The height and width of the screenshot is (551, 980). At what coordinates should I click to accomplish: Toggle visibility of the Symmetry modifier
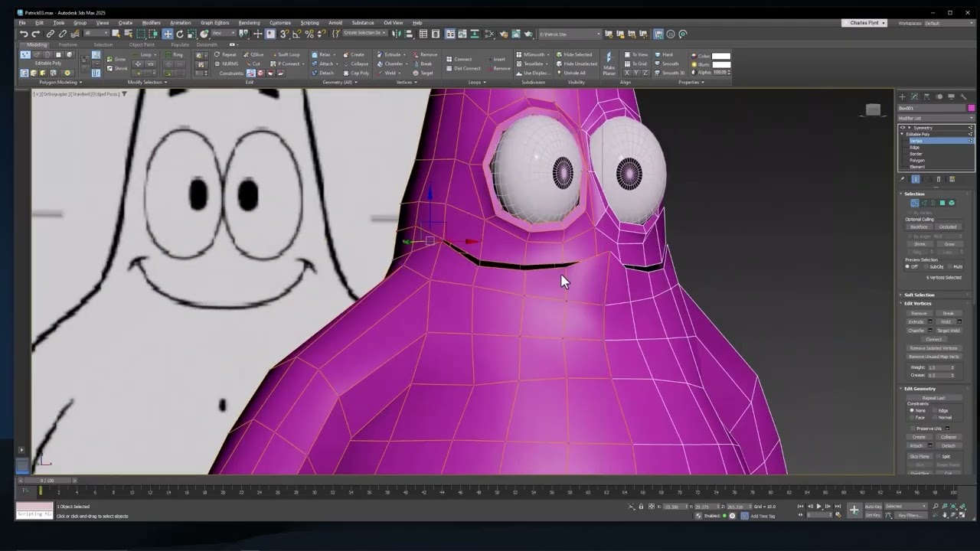pos(902,128)
